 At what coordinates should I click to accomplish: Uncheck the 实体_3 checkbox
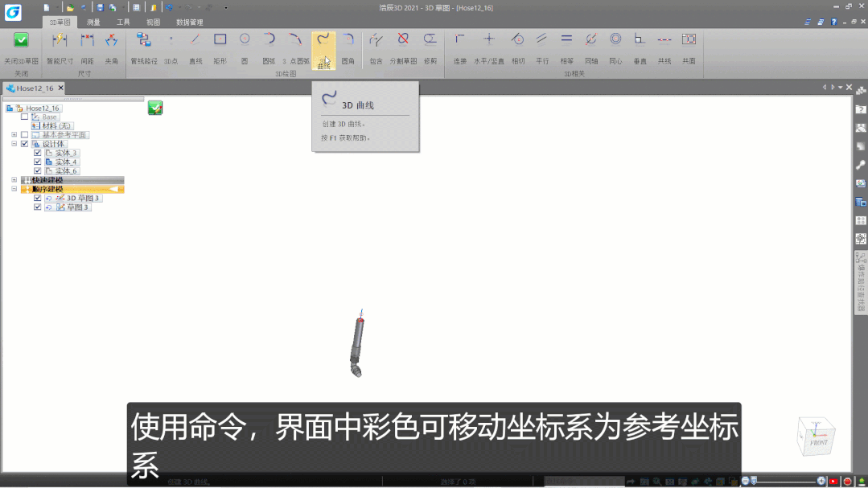pyautogui.click(x=38, y=153)
